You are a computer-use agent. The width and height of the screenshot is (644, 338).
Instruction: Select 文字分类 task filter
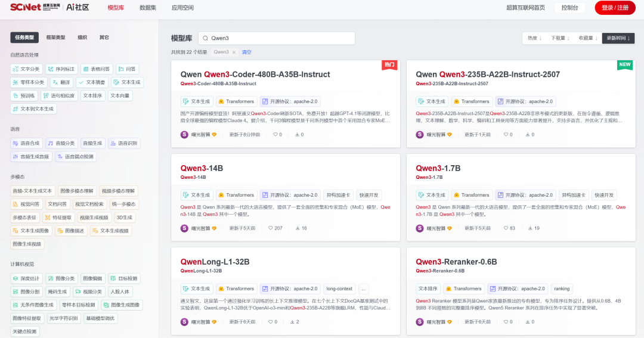pos(26,69)
